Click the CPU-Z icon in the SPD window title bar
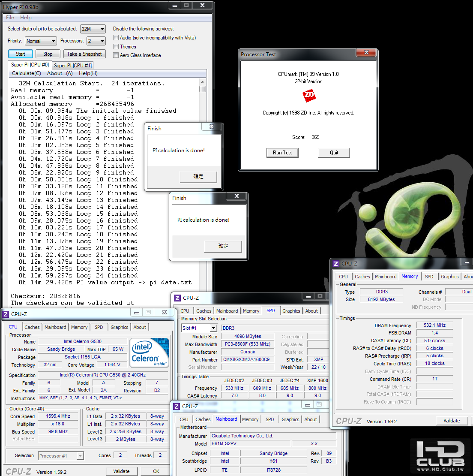 point(177,298)
